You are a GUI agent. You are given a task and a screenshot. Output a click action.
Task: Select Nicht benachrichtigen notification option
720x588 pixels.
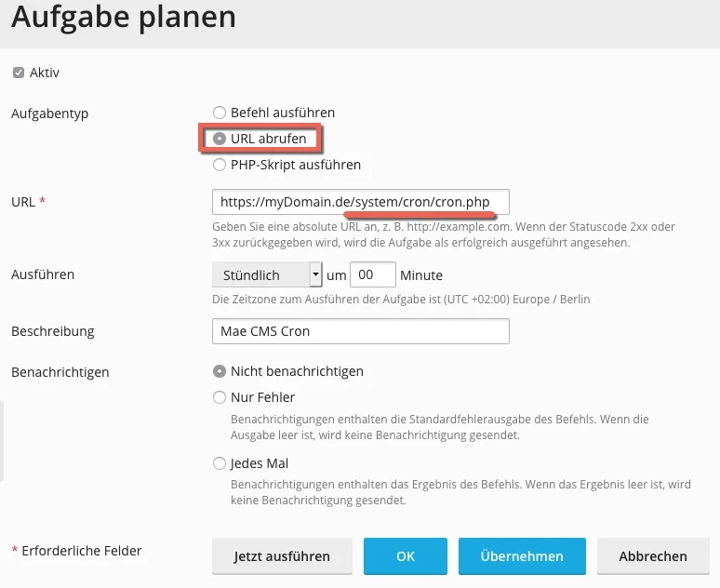[x=220, y=371]
